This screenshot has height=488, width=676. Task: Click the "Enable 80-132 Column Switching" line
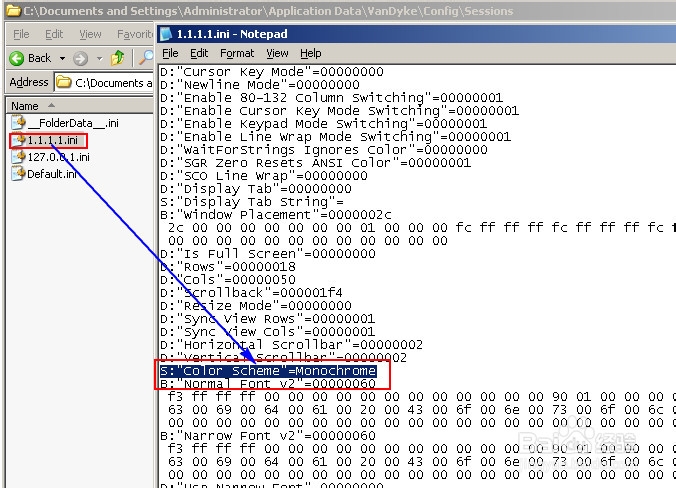point(331,97)
